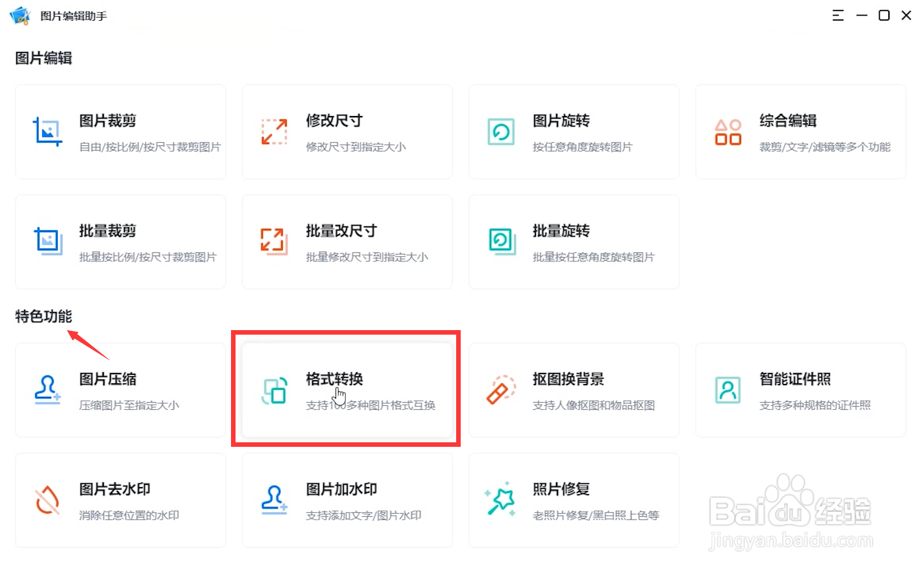
Task: Select the 图片压缩 compression icon
Action: tap(47, 390)
